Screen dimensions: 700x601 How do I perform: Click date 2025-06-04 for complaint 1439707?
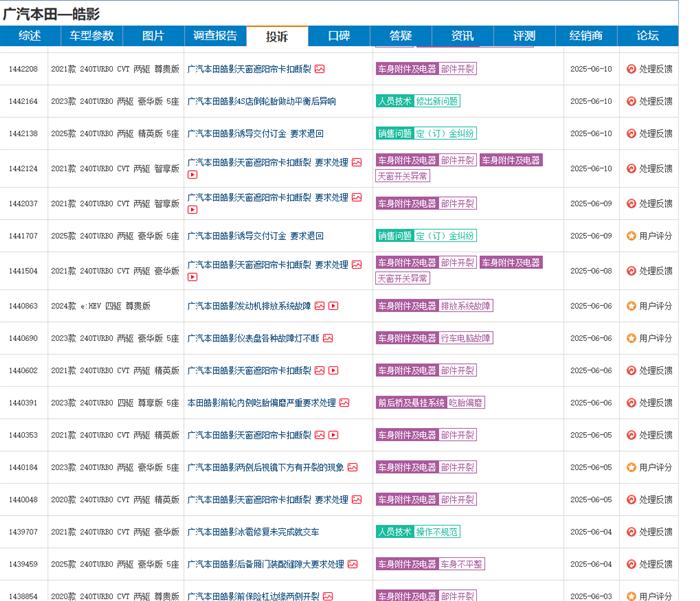pyautogui.click(x=591, y=532)
